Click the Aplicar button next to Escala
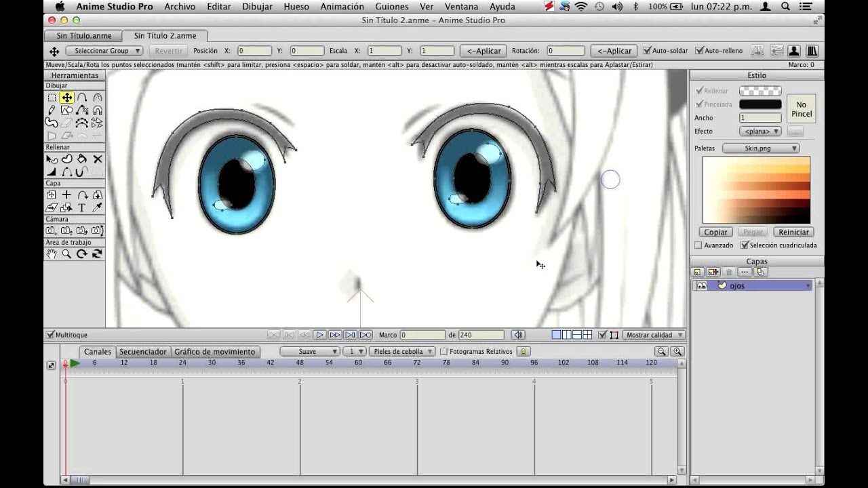Viewport: 868px width, 488px height. [x=484, y=51]
